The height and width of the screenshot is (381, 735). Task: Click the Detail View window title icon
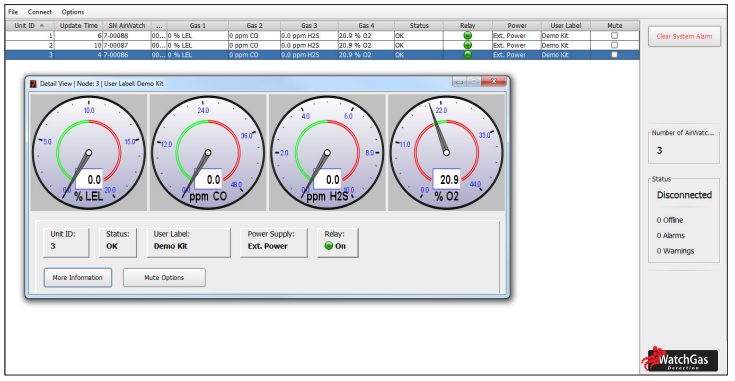[33, 84]
